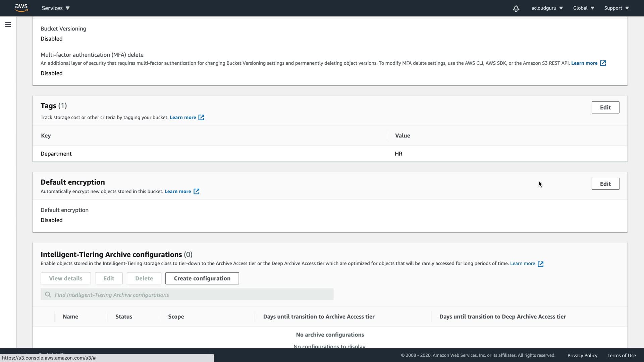Viewport: 644px width, 362px height.
Task: Click the AWS logo home icon
Action: (21, 8)
